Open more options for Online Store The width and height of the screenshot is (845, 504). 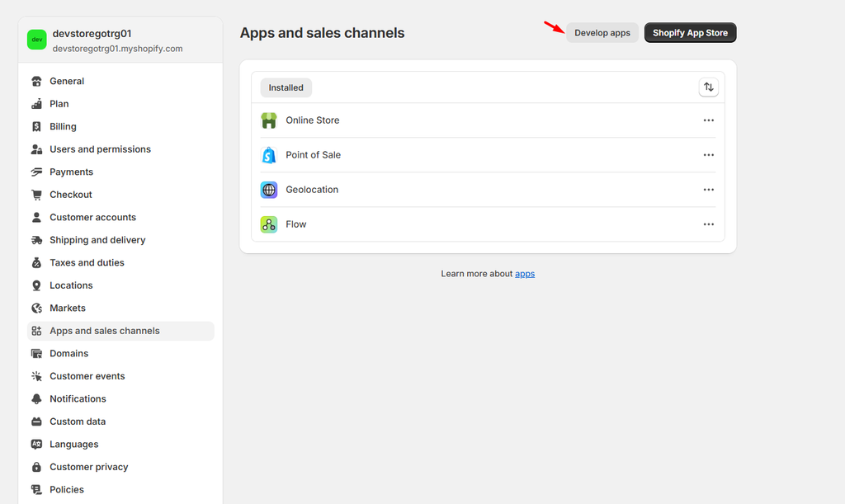708,120
